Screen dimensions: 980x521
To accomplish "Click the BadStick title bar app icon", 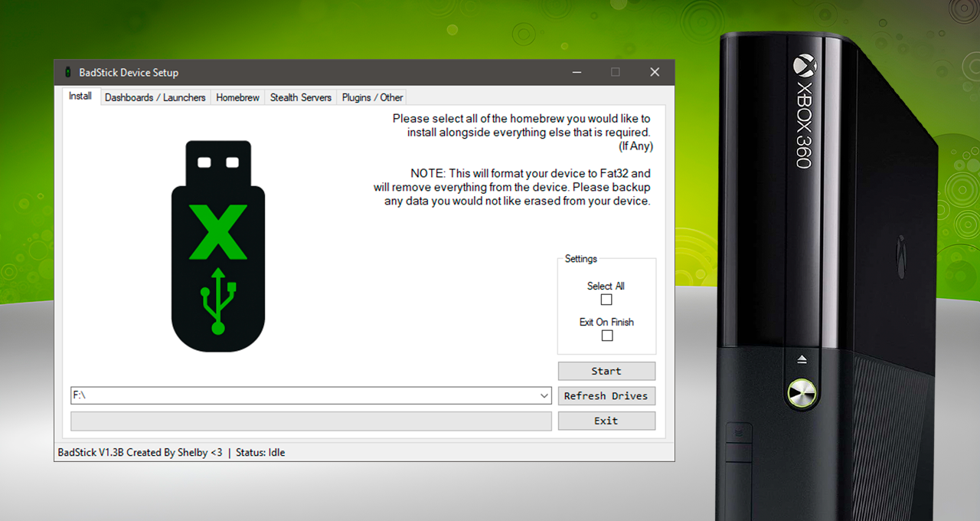I will 67,73.
